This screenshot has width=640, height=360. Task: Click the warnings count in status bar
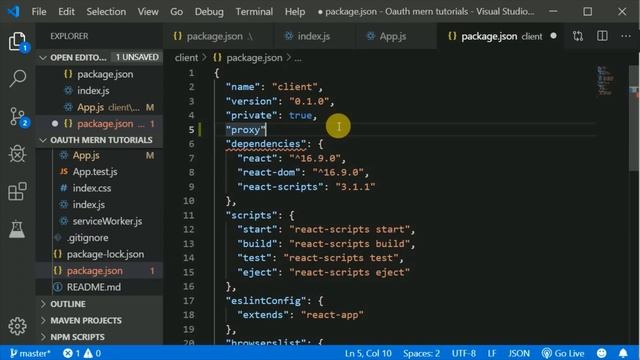pos(92,353)
